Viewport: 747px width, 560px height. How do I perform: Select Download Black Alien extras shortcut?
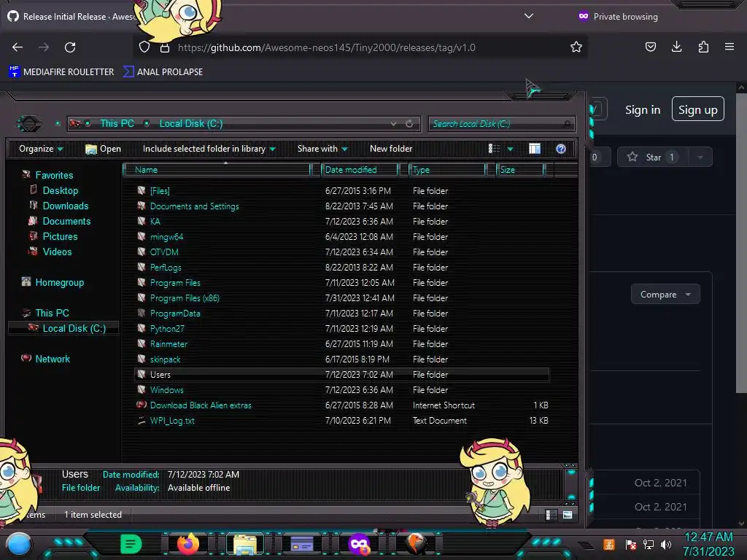click(x=200, y=405)
